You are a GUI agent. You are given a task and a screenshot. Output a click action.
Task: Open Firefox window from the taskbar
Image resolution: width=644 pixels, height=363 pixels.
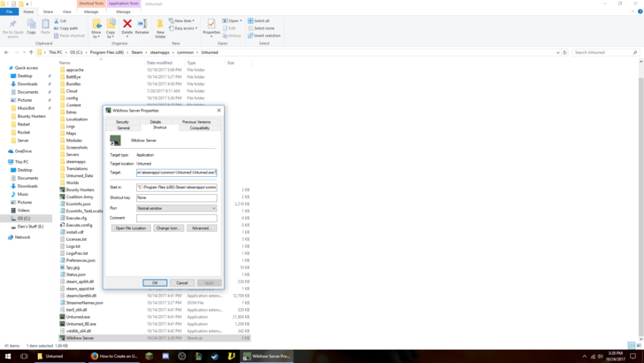115,356
